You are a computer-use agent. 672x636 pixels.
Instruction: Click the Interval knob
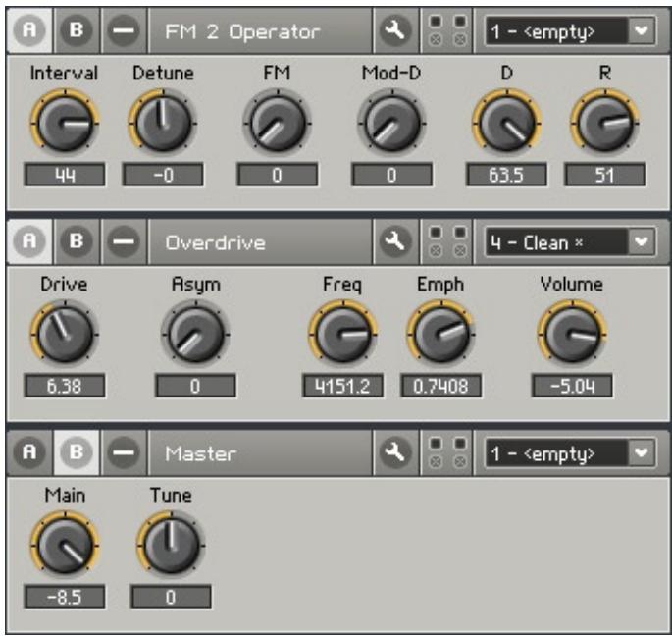[x=65, y=123]
